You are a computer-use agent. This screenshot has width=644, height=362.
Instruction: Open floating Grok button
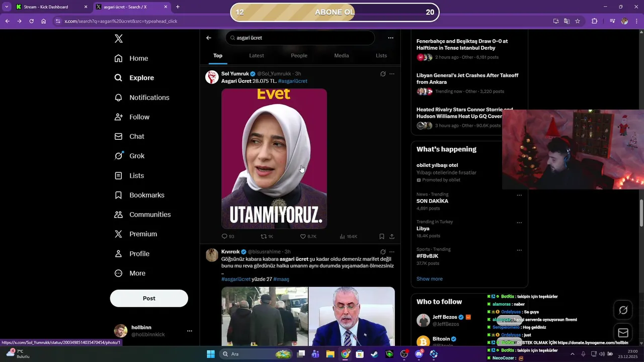623,310
